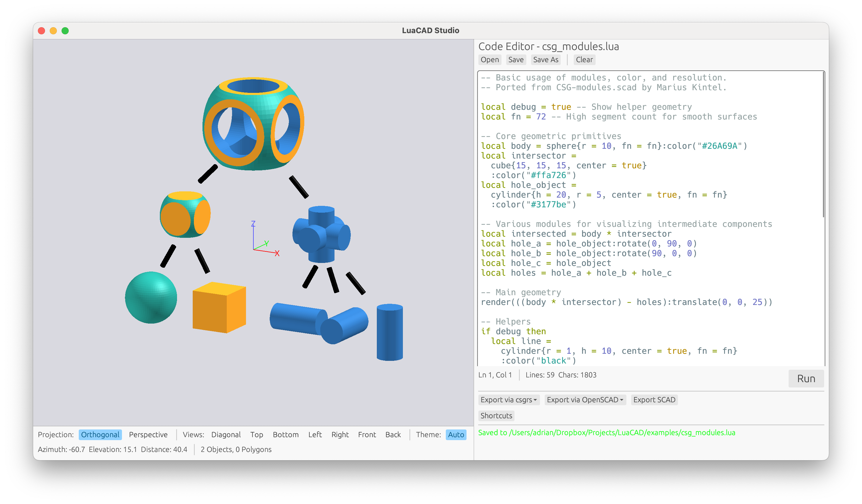Click the teal sphere in the viewport

[x=151, y=297]
